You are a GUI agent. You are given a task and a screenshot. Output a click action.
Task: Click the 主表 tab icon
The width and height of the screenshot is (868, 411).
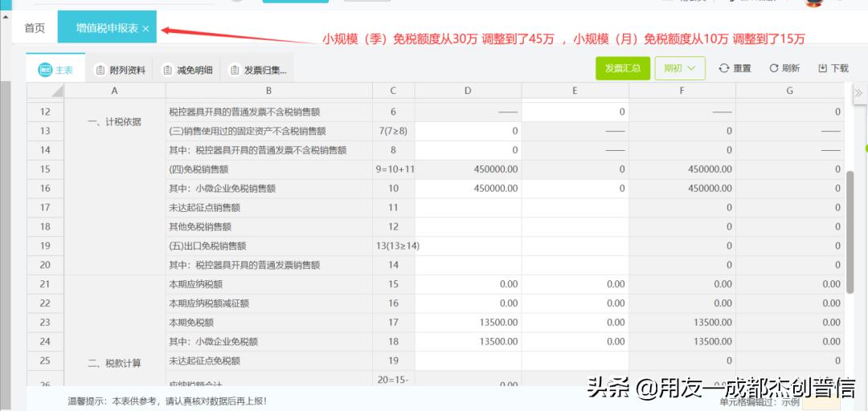[x=45, y=70]
